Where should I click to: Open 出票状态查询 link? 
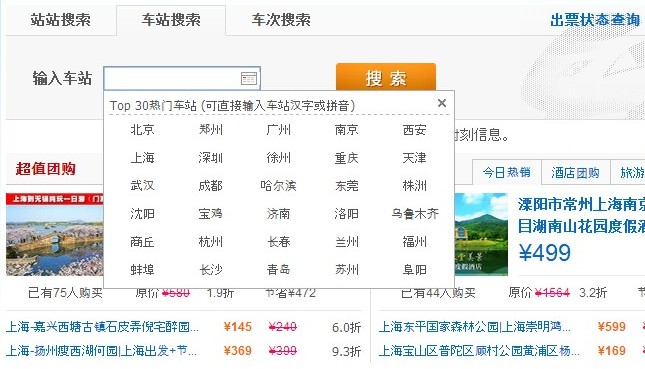tap(595, 19)
